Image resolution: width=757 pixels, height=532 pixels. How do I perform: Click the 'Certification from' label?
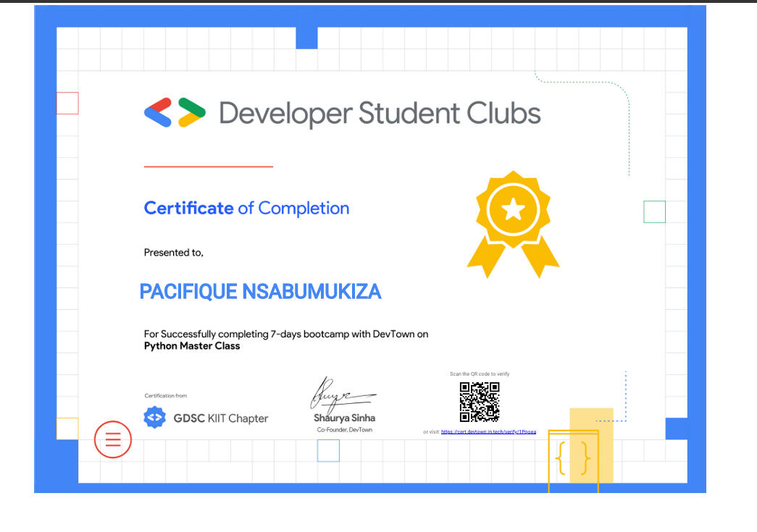[166, 395]
